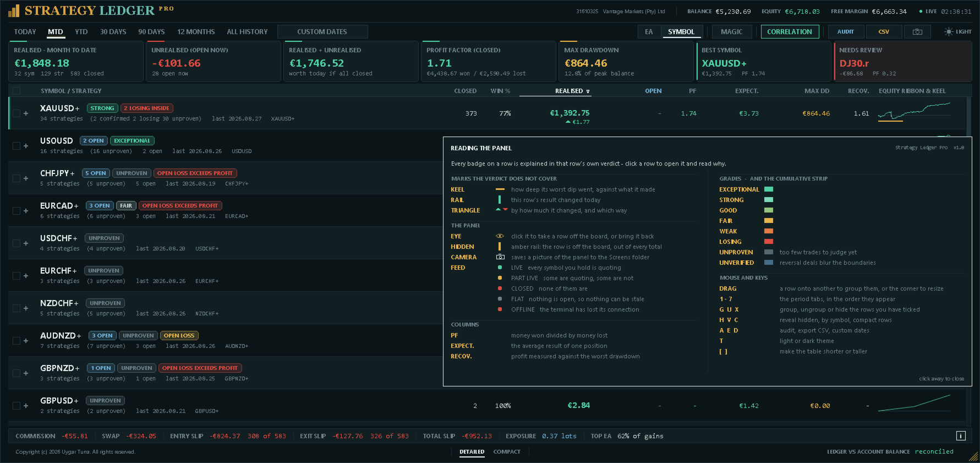The width and height of the screenshot is (980, 463).
Task: Click the UNPROVEN badge on GBPUSD+
Action: pyautogui.click(x=105, y=401)
